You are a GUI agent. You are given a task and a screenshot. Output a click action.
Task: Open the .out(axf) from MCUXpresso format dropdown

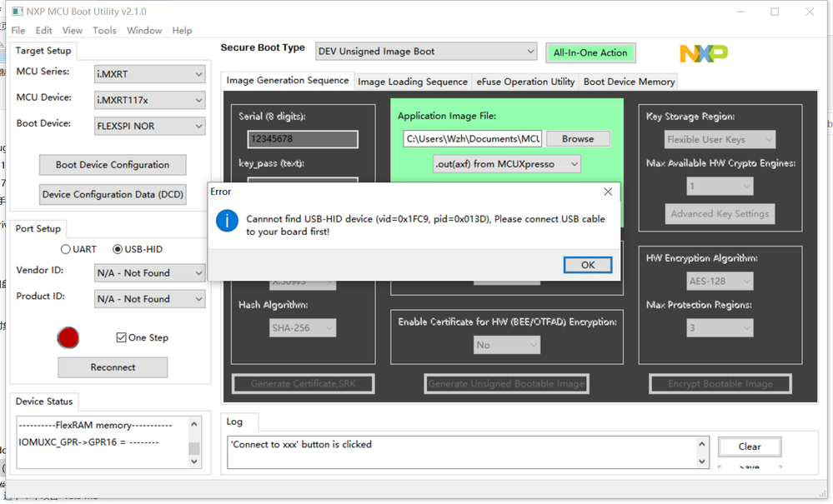(507, 164)
